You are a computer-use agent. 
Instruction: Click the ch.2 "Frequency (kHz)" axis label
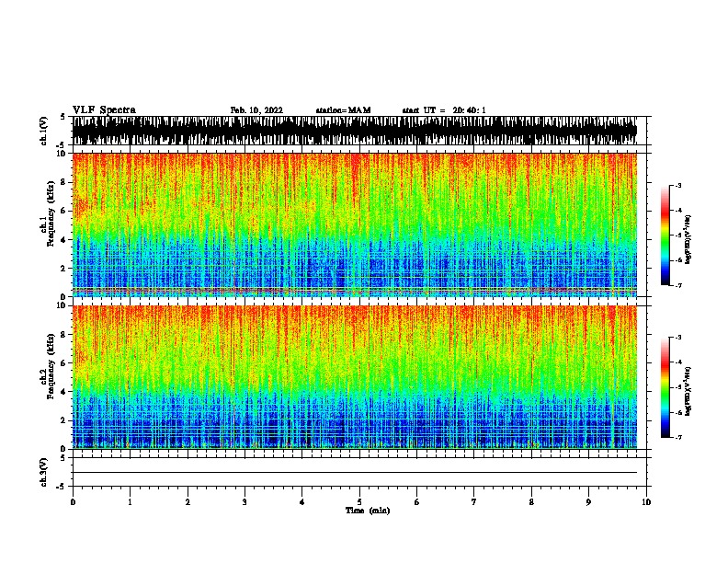click(51, 366)
